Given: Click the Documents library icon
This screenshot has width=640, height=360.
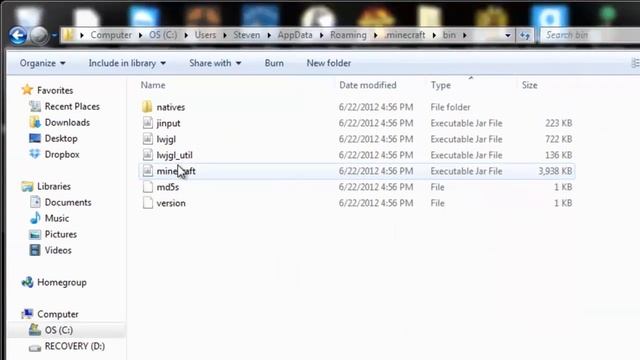Looking at the screenshot, I should [35, 202].
